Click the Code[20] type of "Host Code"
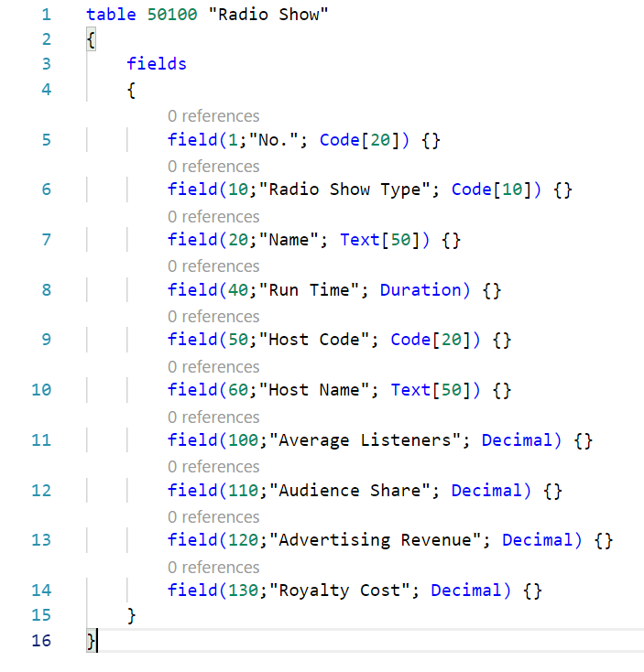The image size is (644, 672). click(x=431, y=340)
